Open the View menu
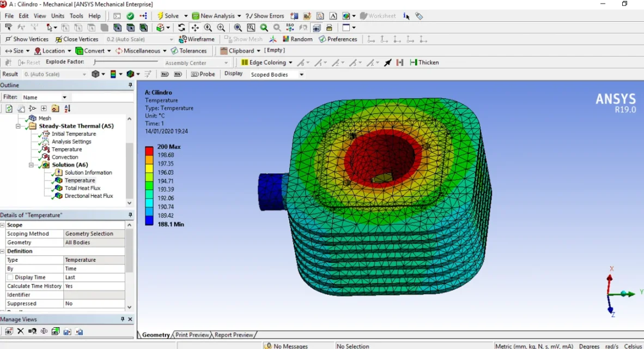This screenshot has width=644, height=349. pos(39,16)
